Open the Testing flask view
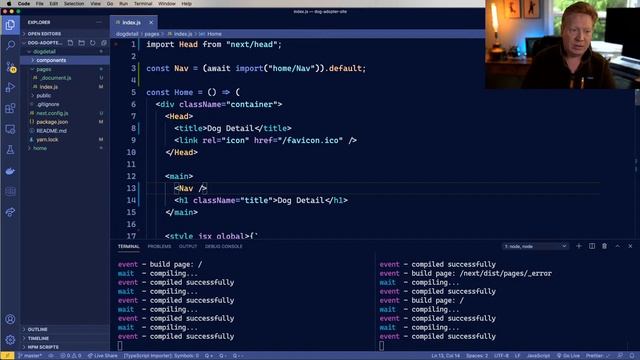This screenshot has height=360, width=640. coord(10,150)
